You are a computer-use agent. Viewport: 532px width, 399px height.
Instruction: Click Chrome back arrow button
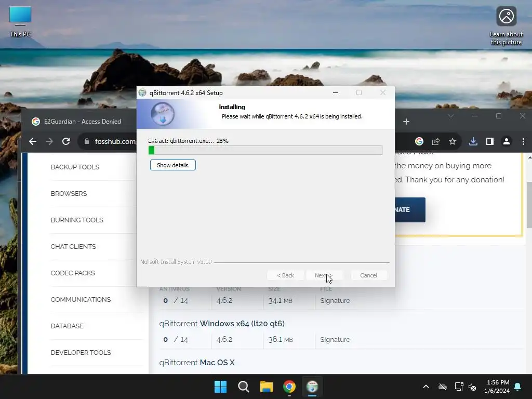(x=33, y=141)
